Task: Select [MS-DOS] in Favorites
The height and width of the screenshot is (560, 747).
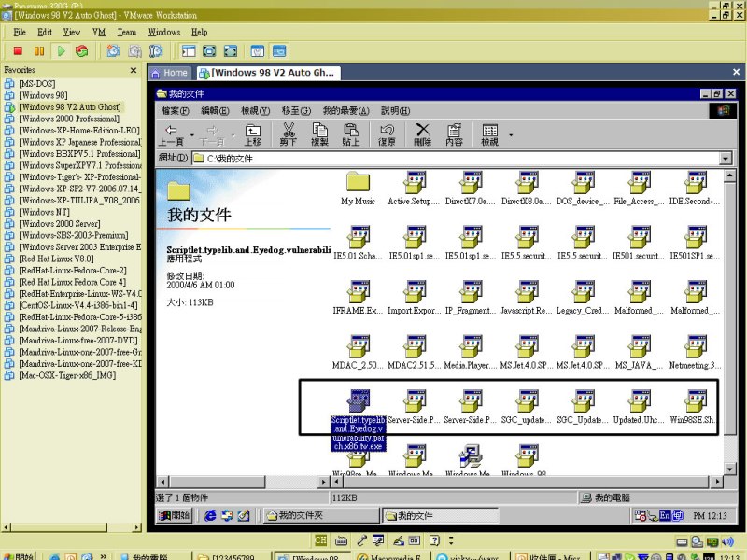Action: click(37, 84)
